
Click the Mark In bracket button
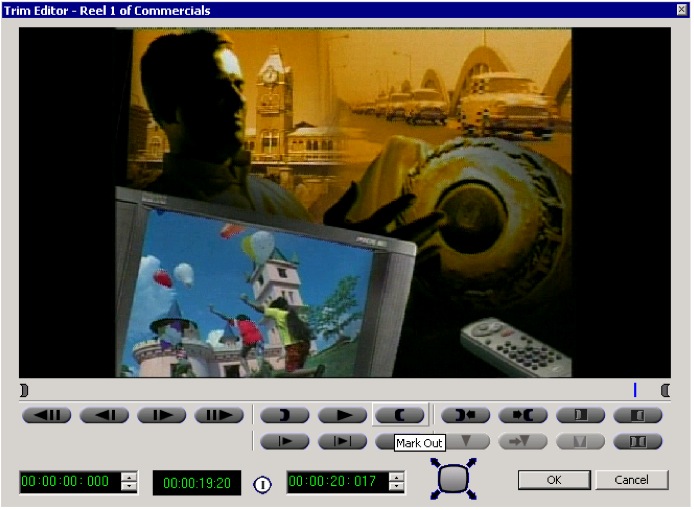point(285,415)
